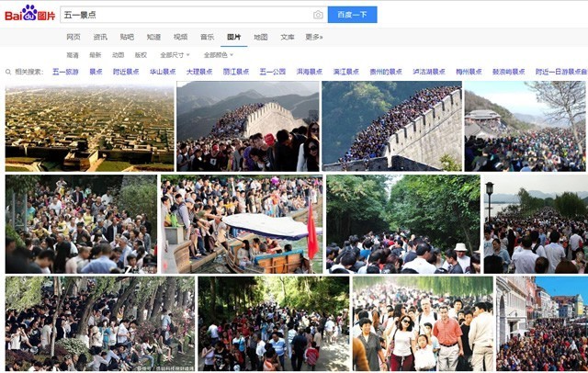This screenshot has height=373, width=588.
Task: Open the crowded boat dock thumbnail
Action: (242, 224)
